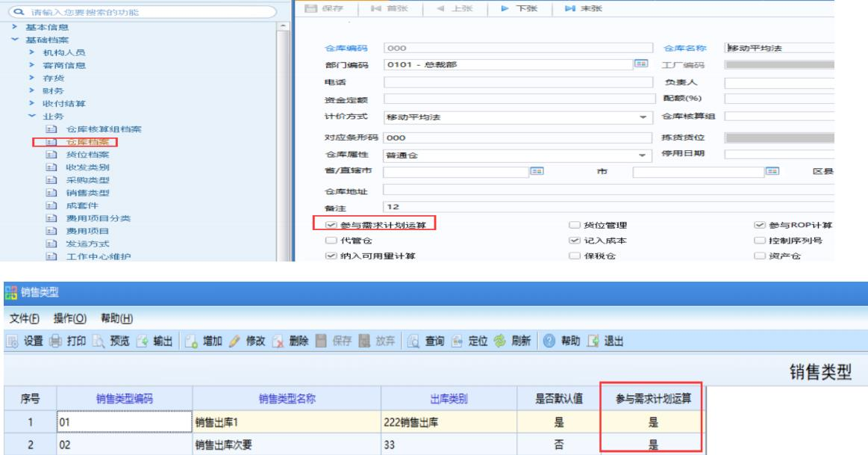Click the Export (输出) toolbar icon
Viewport: 868px width, 455px height.
(x=144, y=342)
